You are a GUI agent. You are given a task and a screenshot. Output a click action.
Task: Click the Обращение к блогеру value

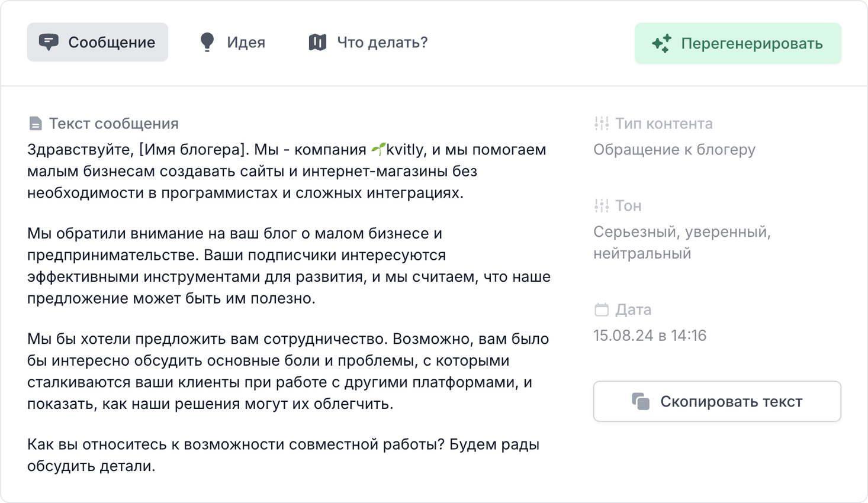click(674, 149)
